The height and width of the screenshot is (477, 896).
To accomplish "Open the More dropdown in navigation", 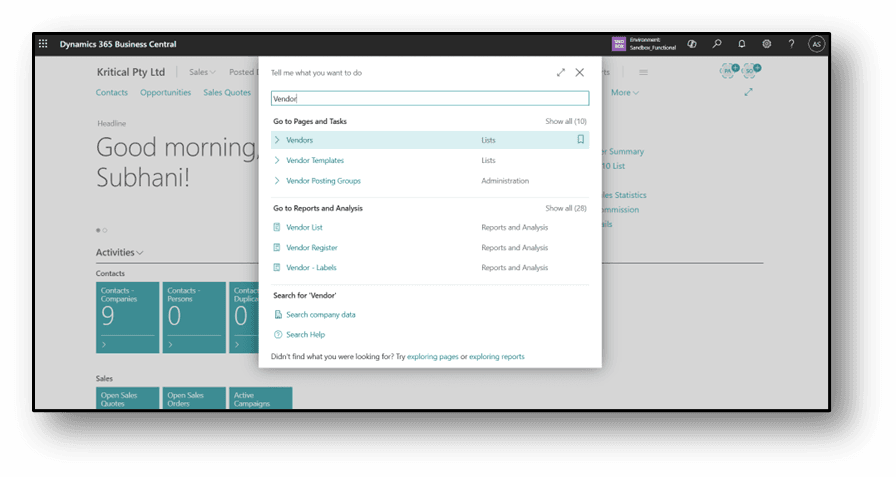I will pos(625,93).
